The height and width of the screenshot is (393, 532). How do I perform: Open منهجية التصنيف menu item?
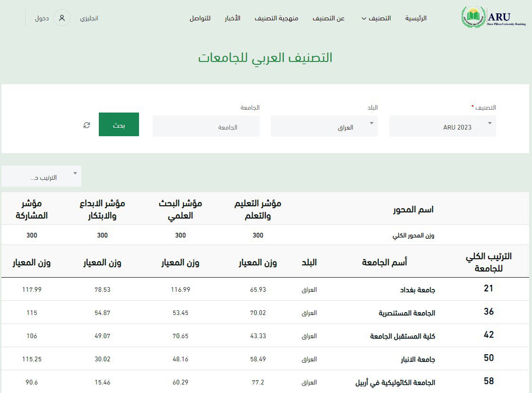pos(277,18)
